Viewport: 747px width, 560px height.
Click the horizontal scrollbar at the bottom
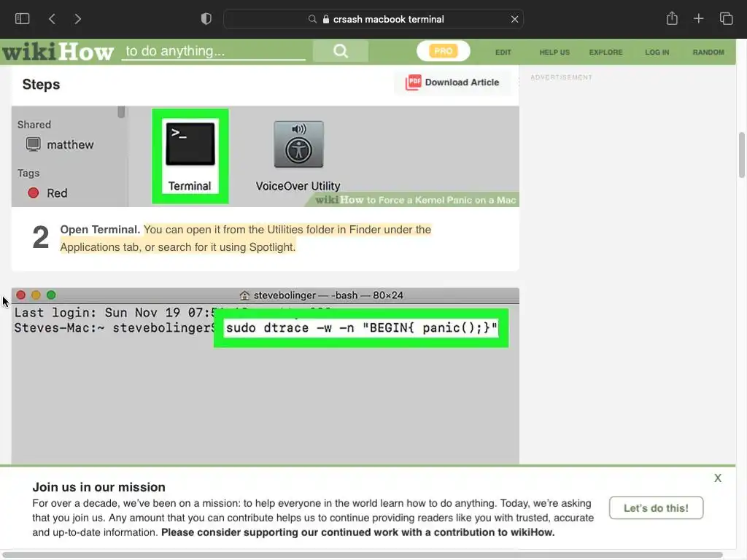point(363,554)
